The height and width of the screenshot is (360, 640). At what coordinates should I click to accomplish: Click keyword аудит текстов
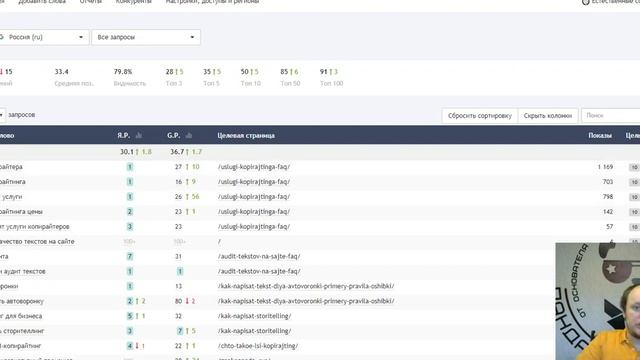[x=23, y=271]
